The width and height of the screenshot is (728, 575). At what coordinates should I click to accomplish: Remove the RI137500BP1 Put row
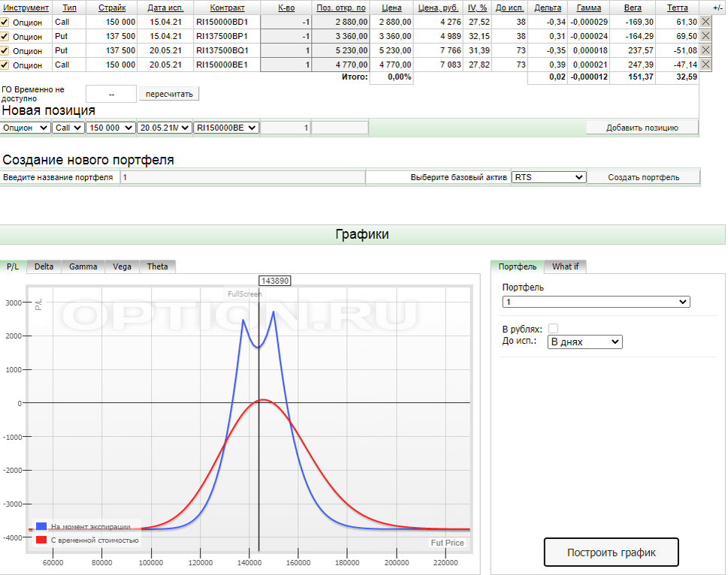(x=705, y=36)
